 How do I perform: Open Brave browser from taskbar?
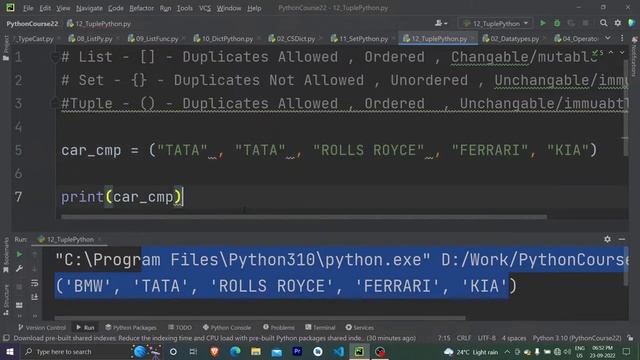click(214, 351)
